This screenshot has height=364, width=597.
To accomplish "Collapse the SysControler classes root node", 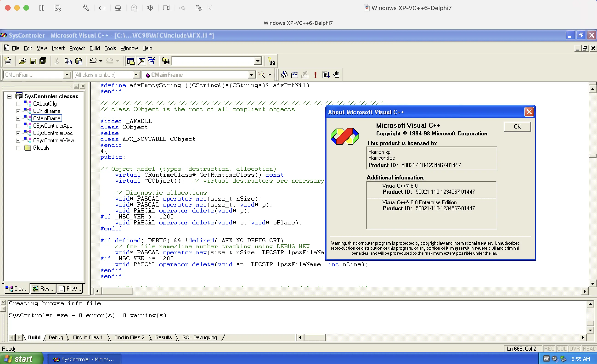I will 9,97.
